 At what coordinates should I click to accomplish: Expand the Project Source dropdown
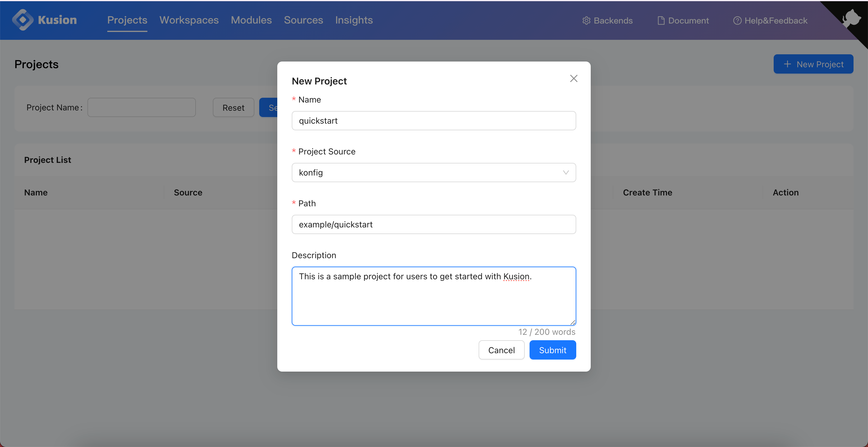coord(565,172)
